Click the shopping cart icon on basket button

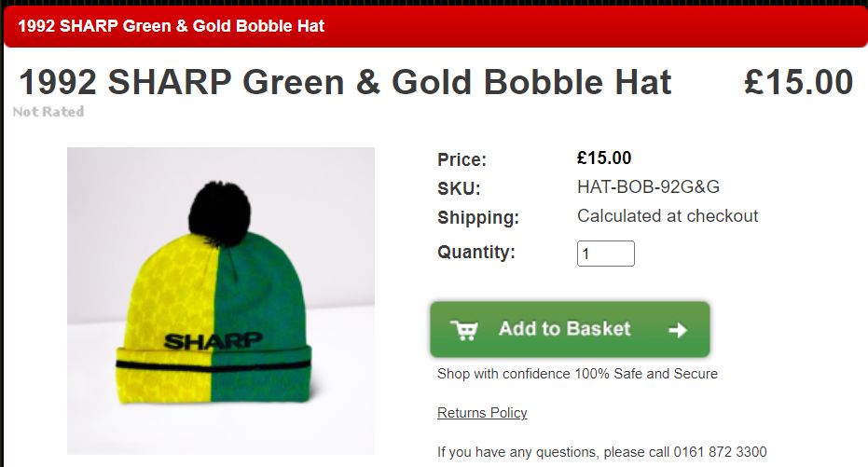[x=464, y=330]
